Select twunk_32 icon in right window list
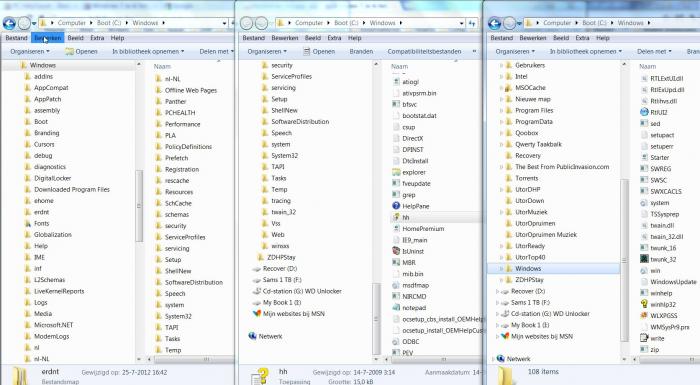Viewport: 700px width, 385px height. tap(644, 259)
